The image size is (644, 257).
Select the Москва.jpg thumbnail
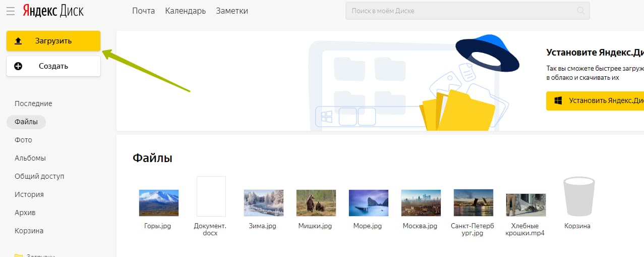tap(421, 203)
